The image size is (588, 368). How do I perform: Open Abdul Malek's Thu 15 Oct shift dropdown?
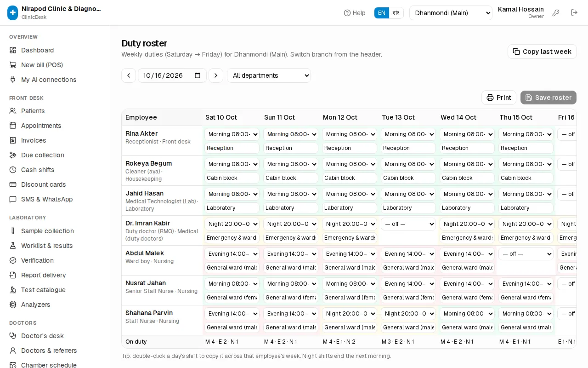pos(526,254)
